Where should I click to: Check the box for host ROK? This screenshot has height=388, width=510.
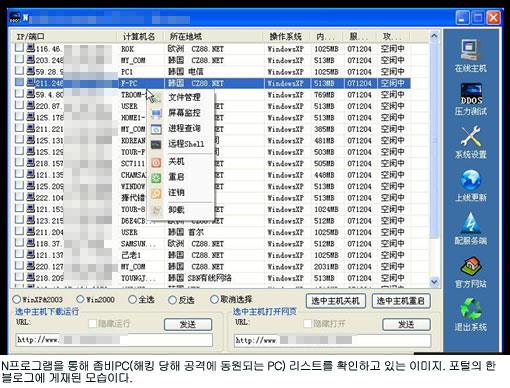19,48
